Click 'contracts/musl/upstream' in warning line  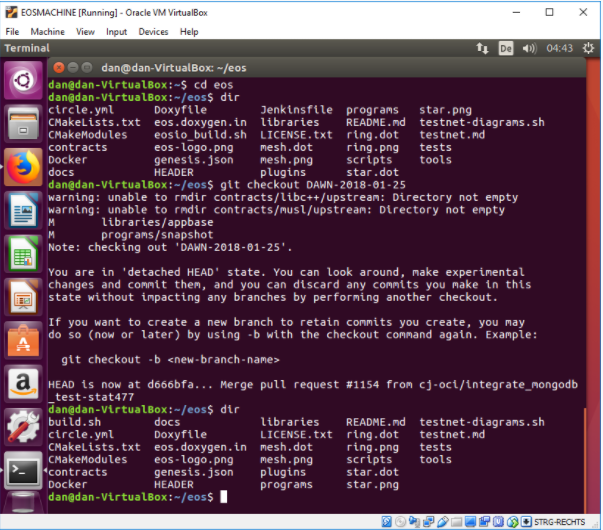pos(290,210)
